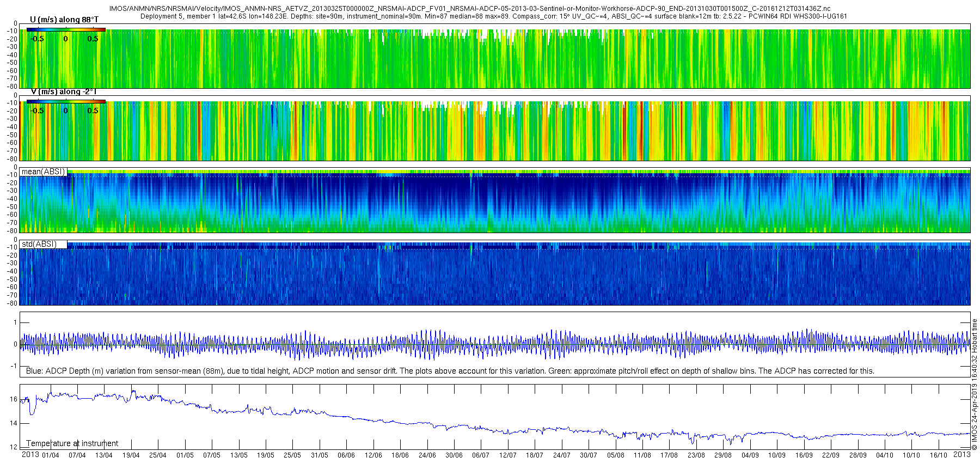Click the '2013' year label at axis start

coord(30,455)
